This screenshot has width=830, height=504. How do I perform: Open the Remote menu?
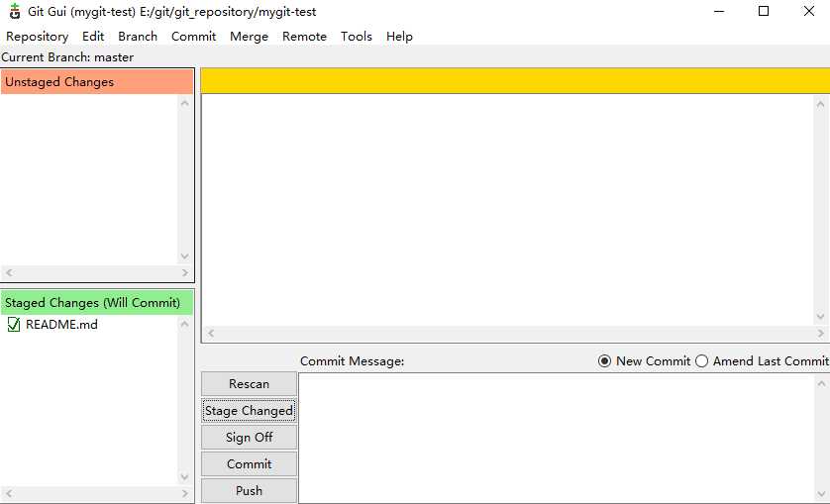tap(304, 37)
